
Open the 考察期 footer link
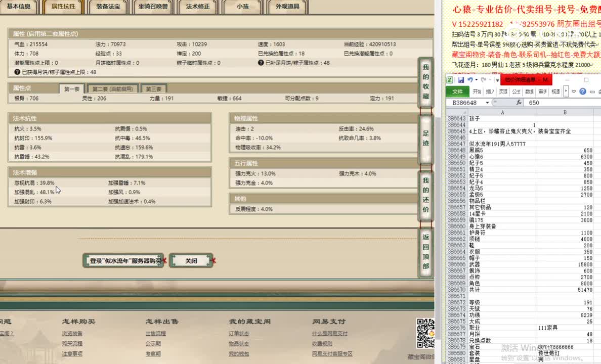tap(153, 354)
